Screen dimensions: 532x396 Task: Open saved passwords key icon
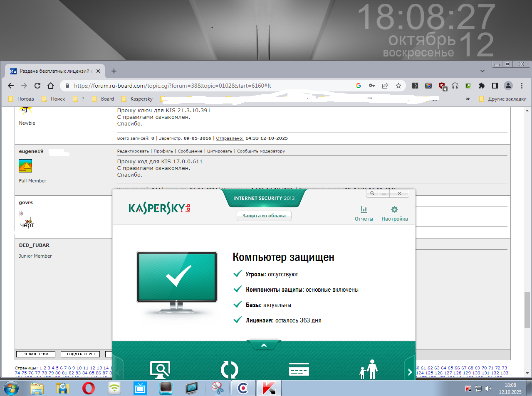(x=372, y=86)
